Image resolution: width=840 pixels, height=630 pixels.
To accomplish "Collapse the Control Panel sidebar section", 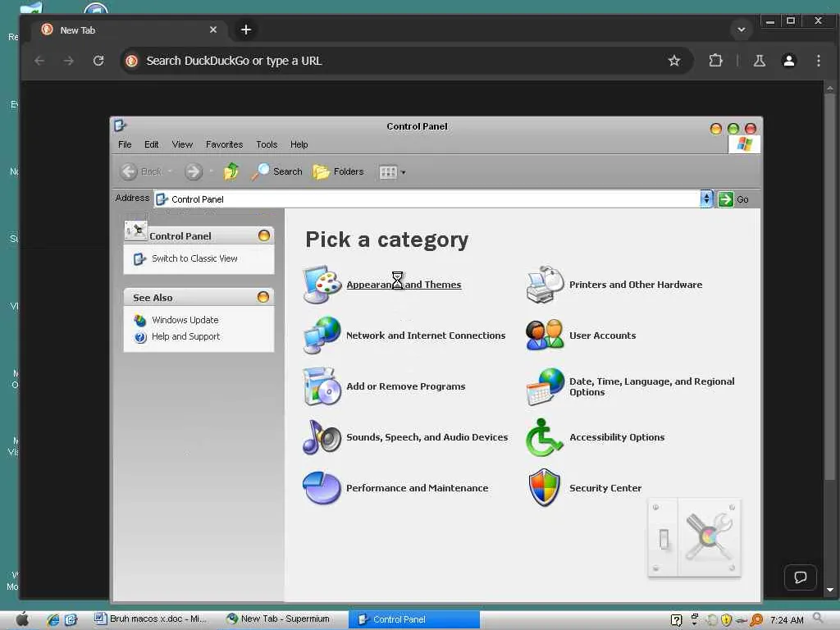I will coord(264,235).
